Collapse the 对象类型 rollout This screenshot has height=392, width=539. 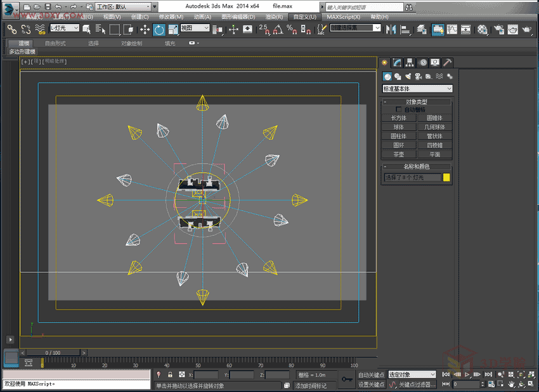pyautogui.click(x=417, y=101)
